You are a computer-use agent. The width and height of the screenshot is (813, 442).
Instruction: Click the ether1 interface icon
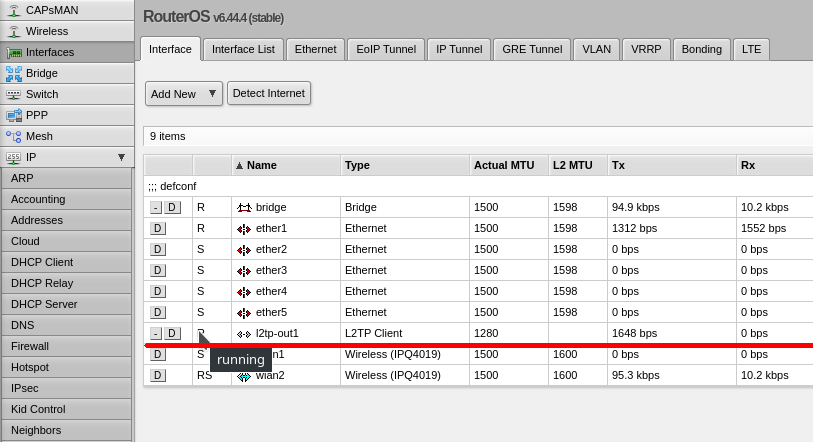(244, 229)
